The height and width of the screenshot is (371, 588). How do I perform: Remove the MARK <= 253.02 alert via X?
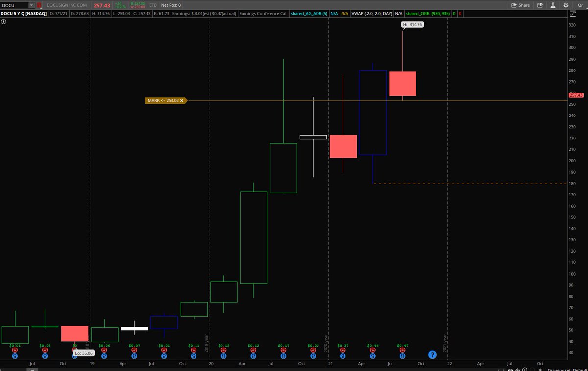[x=182, y=101]
